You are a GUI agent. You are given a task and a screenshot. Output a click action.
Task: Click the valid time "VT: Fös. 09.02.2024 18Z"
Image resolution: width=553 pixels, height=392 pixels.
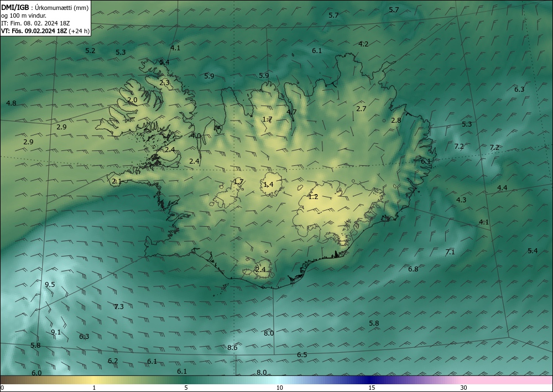[34, 31]
